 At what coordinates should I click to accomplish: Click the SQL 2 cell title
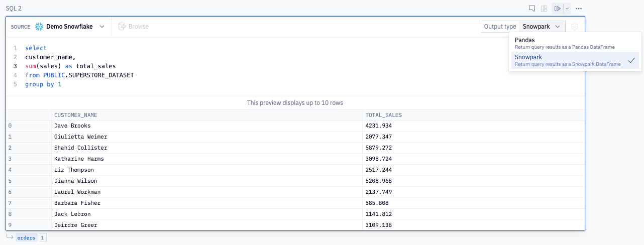(14, 9)
